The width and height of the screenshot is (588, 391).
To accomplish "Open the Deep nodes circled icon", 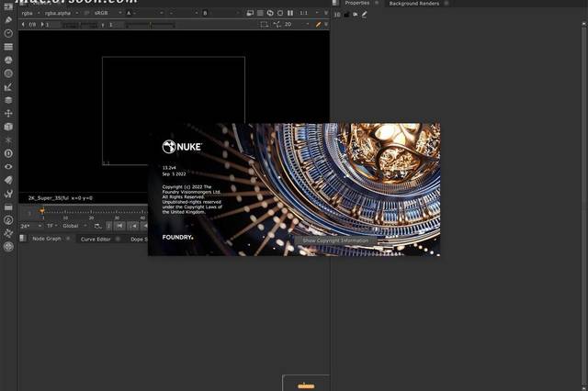I will (8, 153).
